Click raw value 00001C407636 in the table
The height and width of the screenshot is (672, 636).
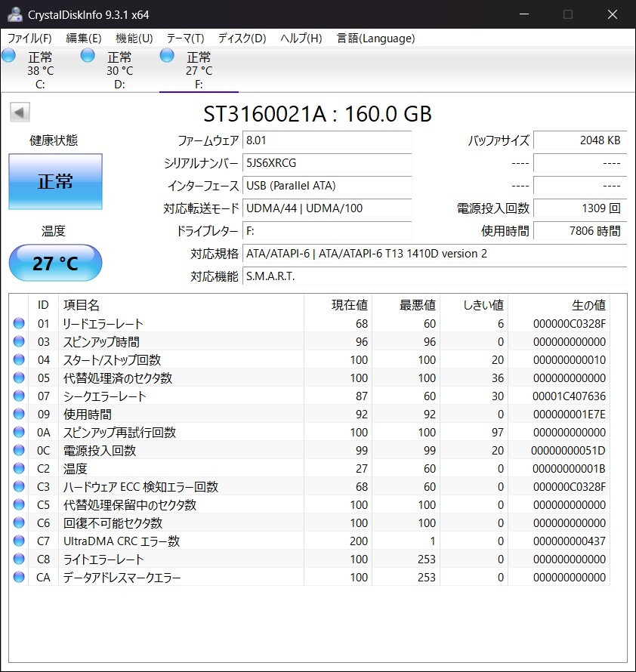[x=569, y=396]
